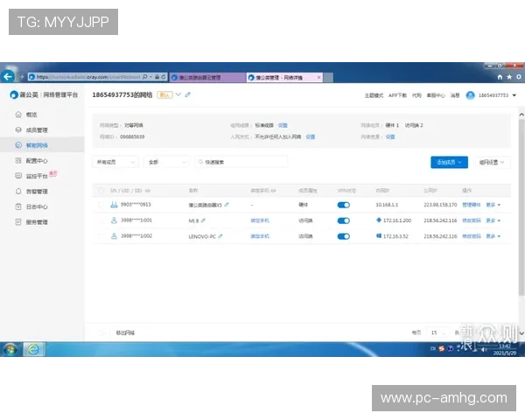Expand the network switcher chevron beside the network name

pyautogui.click(x=178, y=94)
